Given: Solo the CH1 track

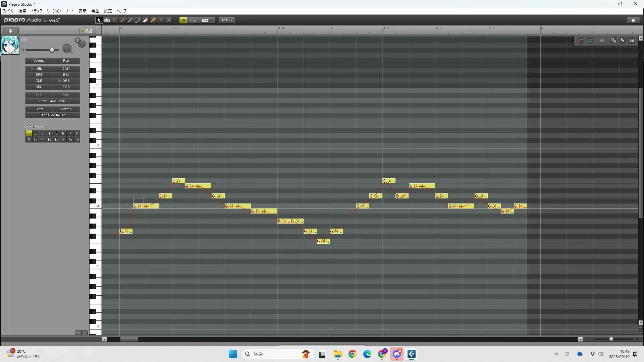Looking at the screenshot, I should point(77,40).
